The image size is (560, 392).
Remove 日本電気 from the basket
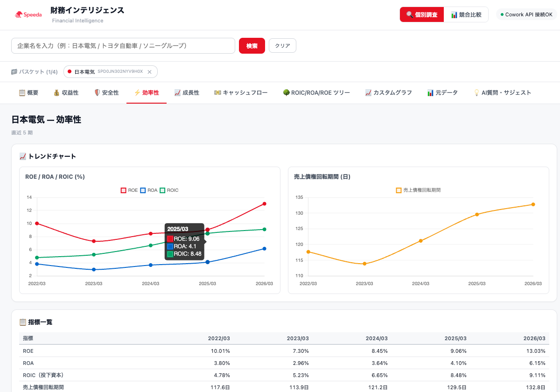149,72
